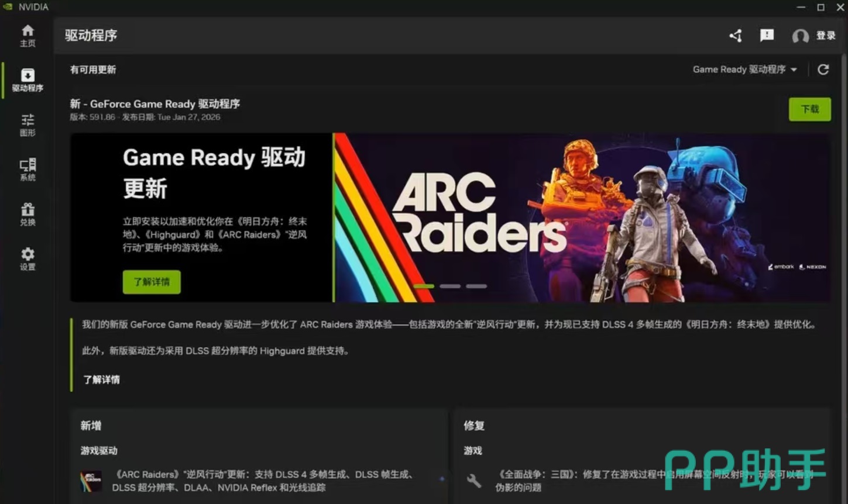Go to the 主页 home tab
Screen dimensions: 848x504
(28, 36)
